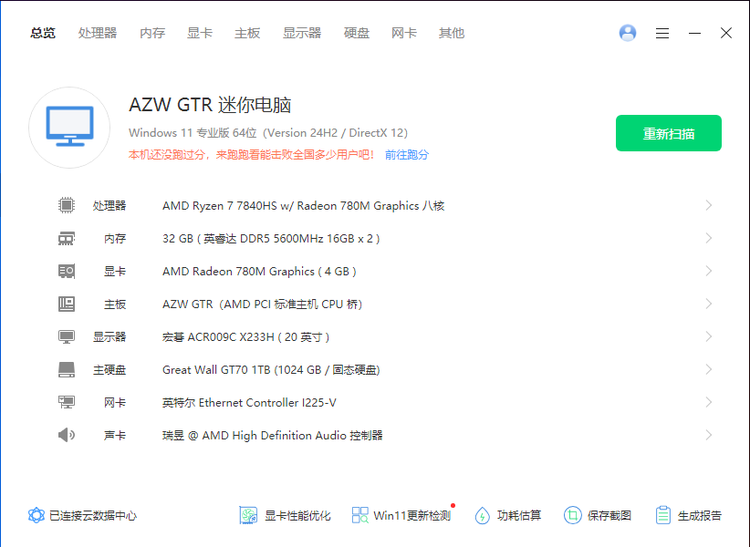The width and height of the screenshot is (750, 547).
Task: Click the user account avatar icon
Action: coord(628,33)
